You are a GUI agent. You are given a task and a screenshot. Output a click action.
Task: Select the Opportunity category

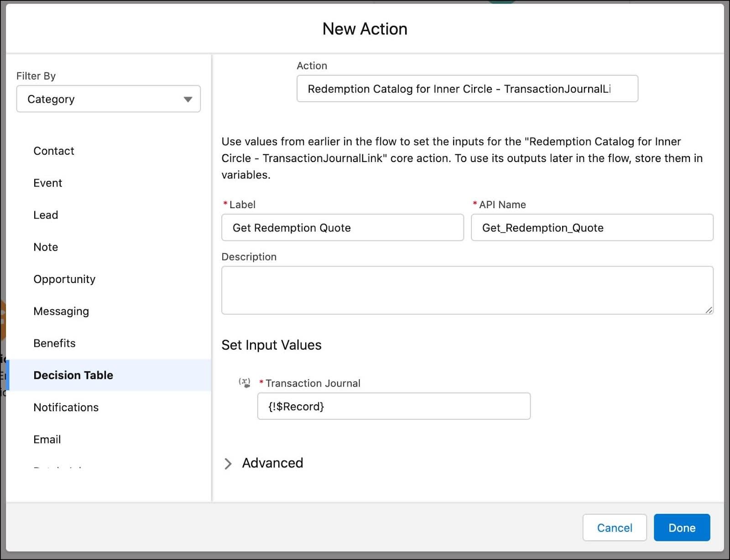point(64,279)
